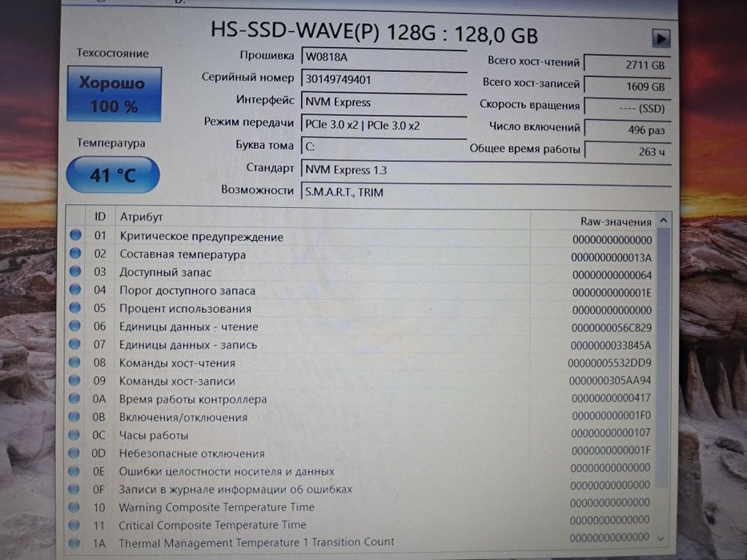Select rotation speed value ---- (SSD)
The height and width of the screenshot is (560, 747).
point(628,108)
